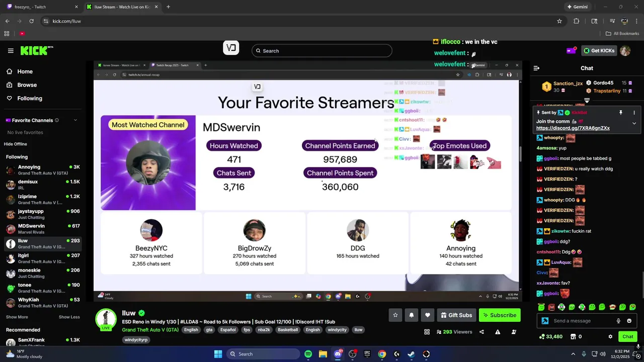The image size is (644, 362).
Task: Click the green Chat send button
Action: [628, 336]
